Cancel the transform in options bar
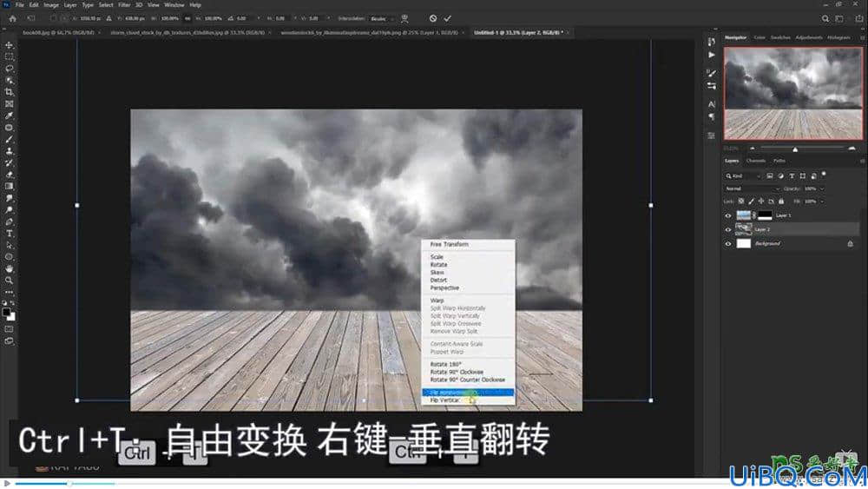Viewport: 868px width, 489px height. click(x=433, y=18)
